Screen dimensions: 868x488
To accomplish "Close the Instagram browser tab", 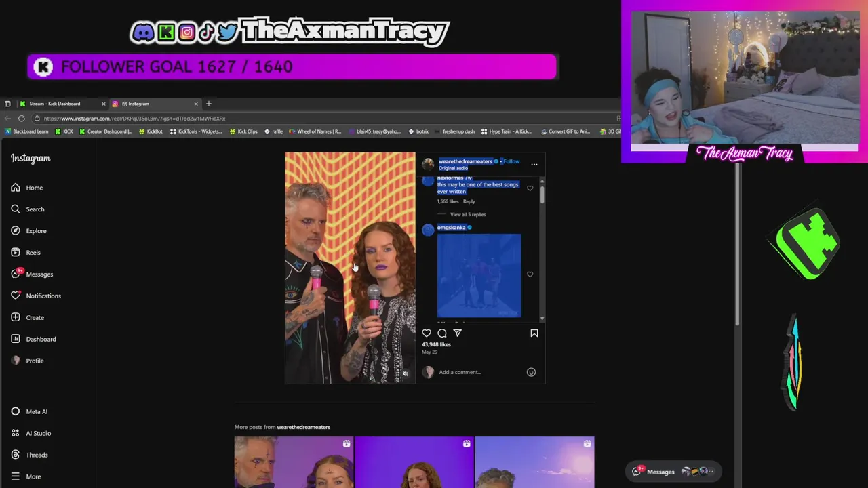I will (196, 104).
